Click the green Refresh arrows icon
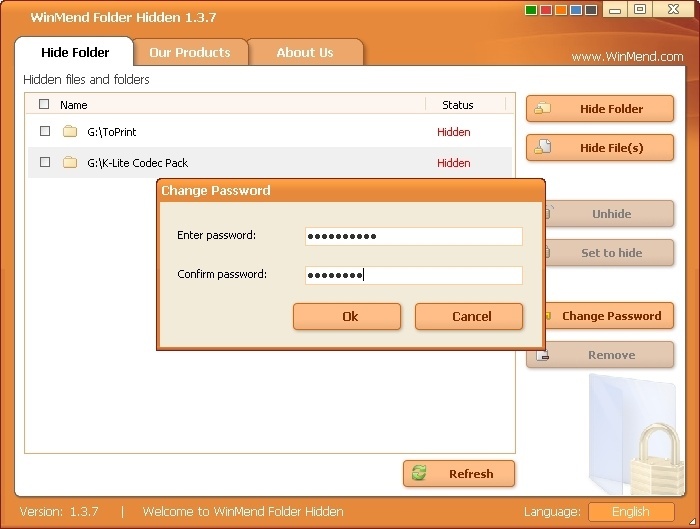 [419, 473]
